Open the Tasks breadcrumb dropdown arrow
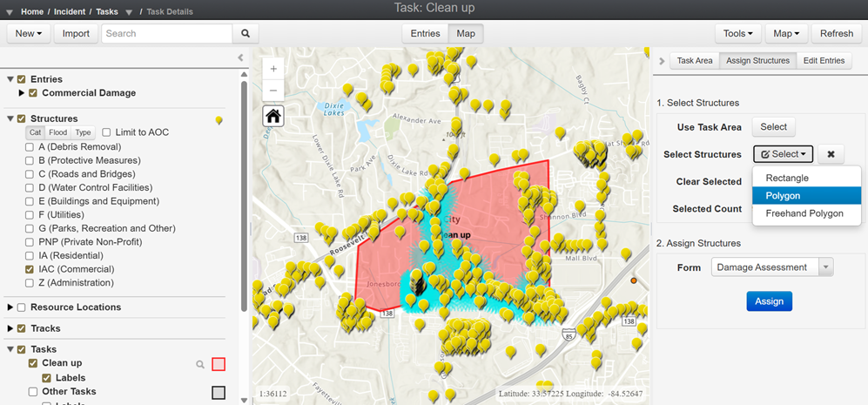Viewport: 868px width, 405px height. (129, 11)
